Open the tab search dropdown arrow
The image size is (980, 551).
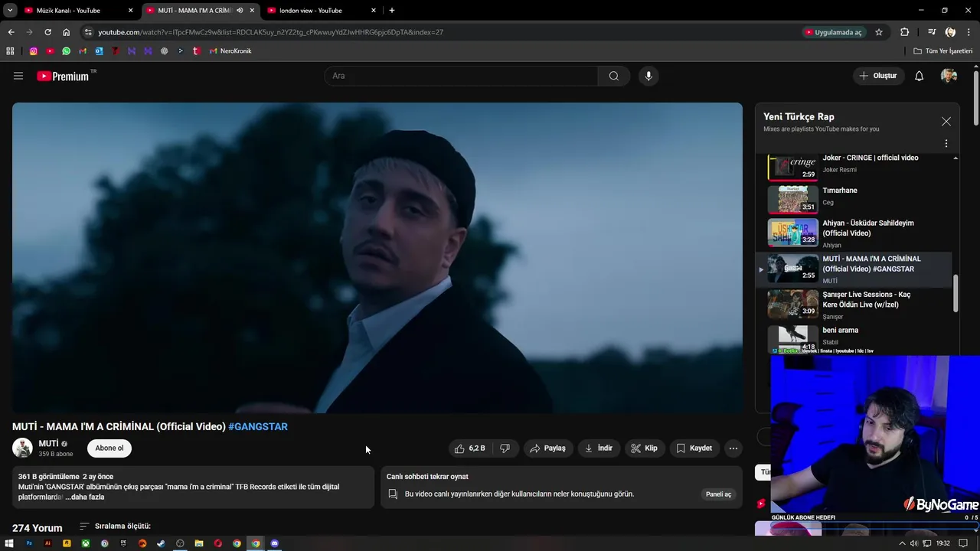(x=10, y=11)
